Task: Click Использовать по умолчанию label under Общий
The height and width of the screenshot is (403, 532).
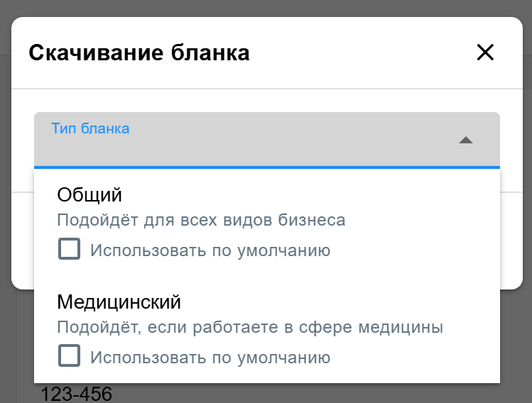Action: pos(210,250)
